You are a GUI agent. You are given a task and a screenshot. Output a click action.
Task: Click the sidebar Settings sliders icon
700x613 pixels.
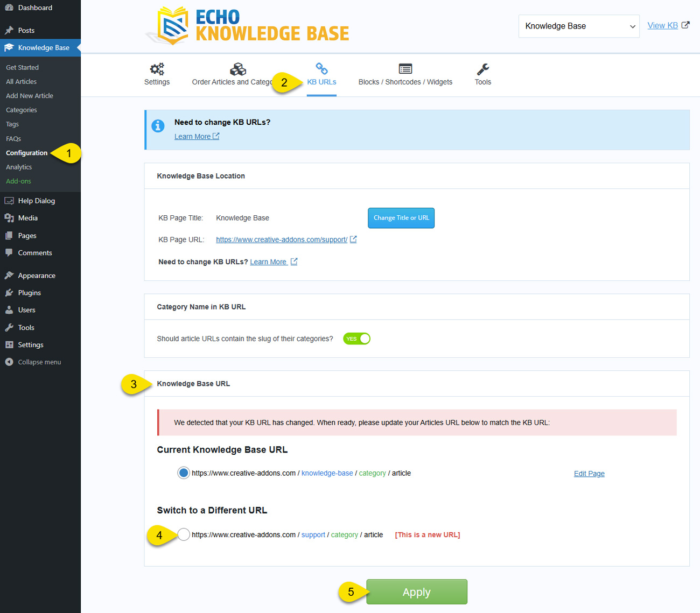9,344
